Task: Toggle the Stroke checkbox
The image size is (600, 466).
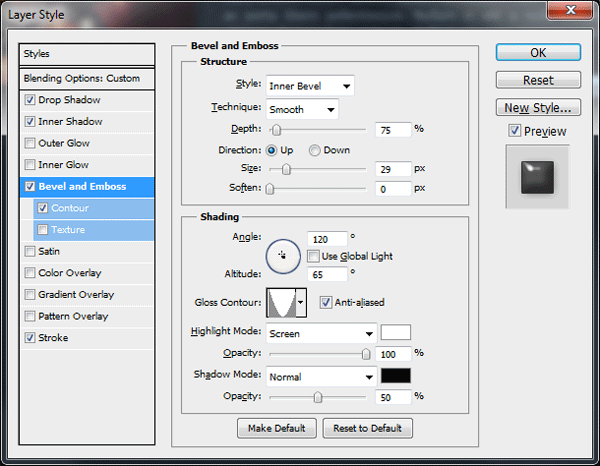Action: coord(30,338)
